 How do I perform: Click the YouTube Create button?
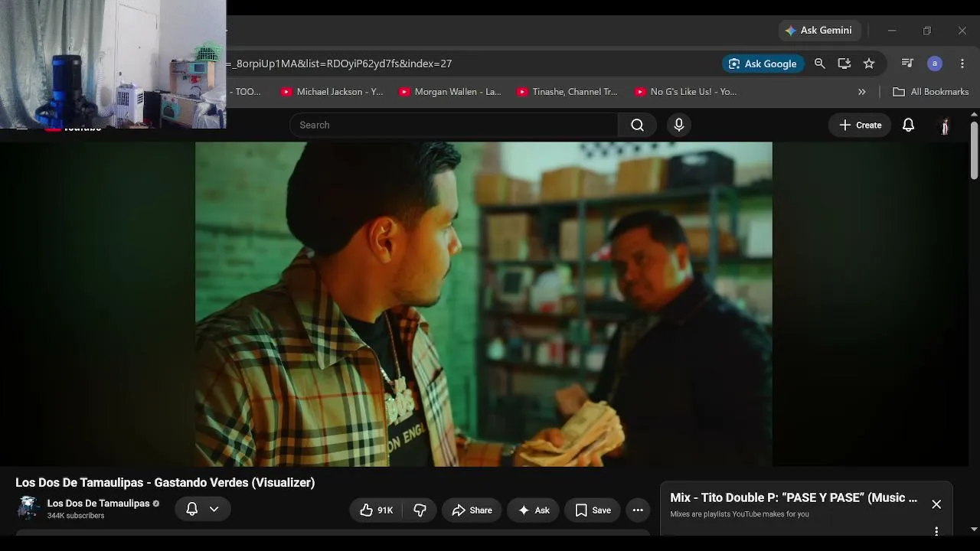860,125
